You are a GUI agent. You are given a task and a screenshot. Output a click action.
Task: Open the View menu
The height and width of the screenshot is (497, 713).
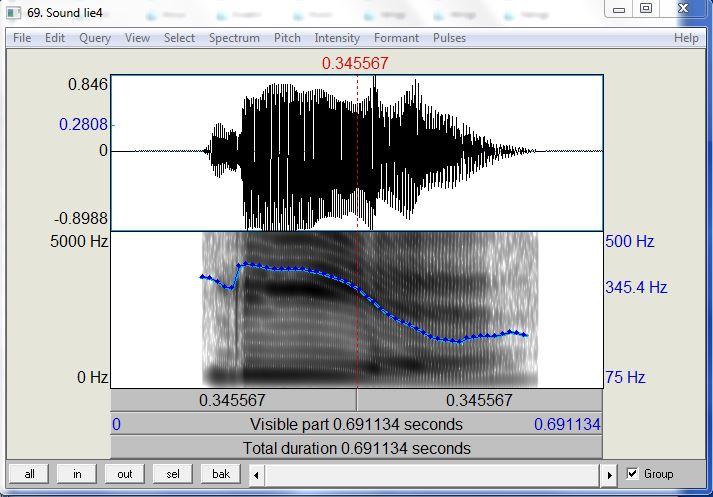(137, 38)
